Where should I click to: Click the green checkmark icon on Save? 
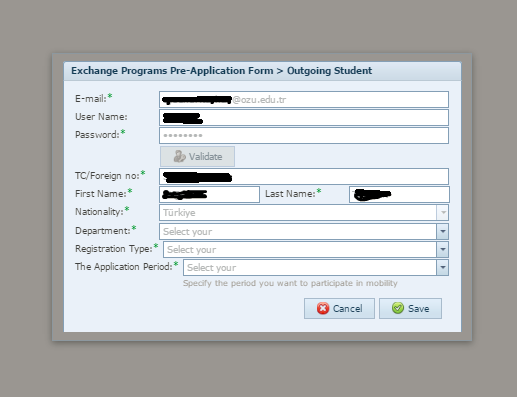pos(398,308)
